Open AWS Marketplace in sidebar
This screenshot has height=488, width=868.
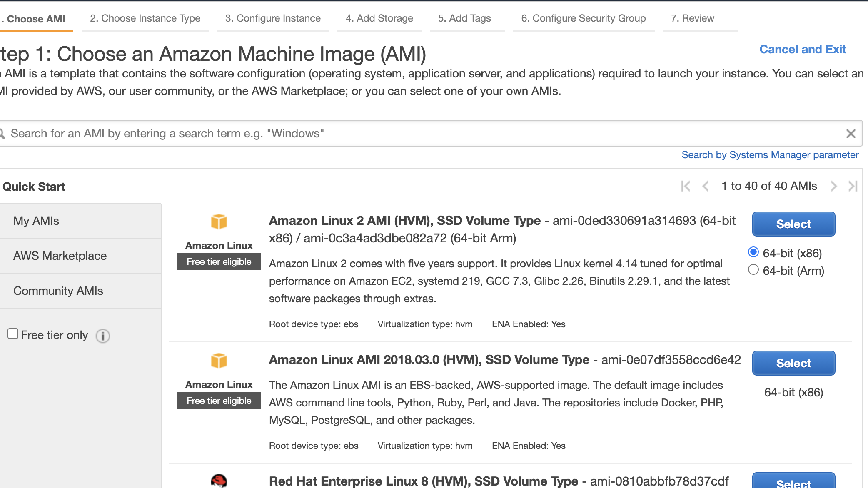coord(80,256)
